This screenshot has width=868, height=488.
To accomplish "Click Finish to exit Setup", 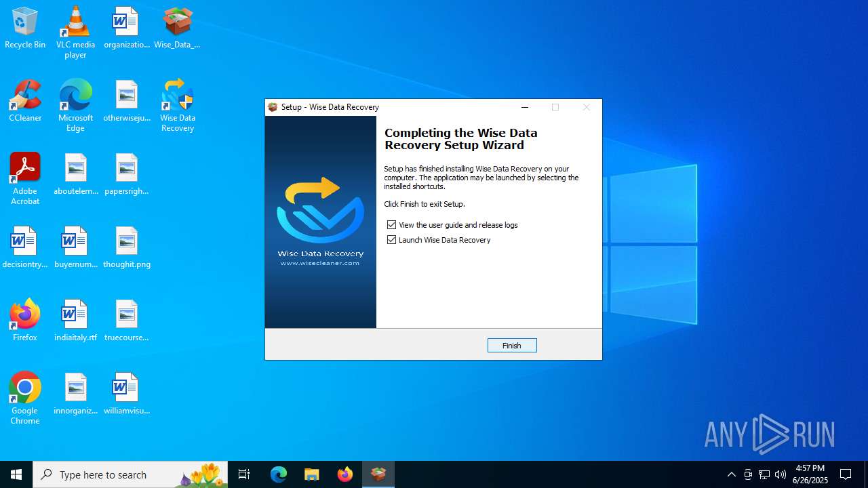I will 512,346.
